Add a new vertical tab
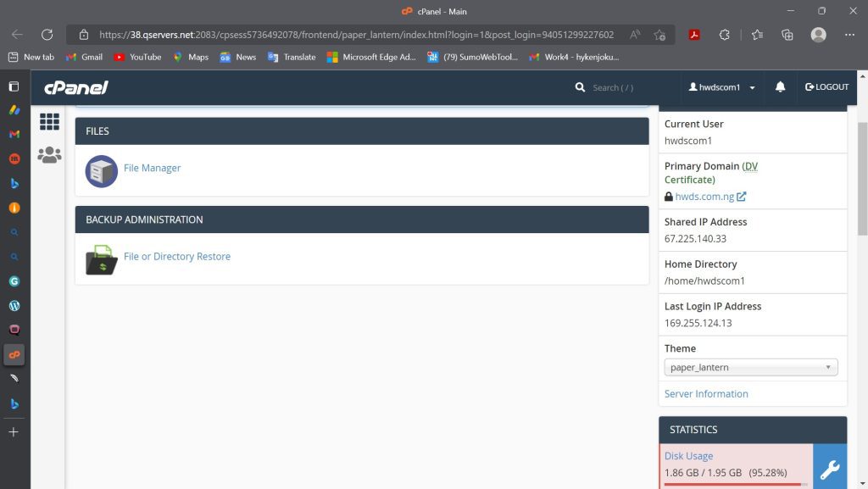This screenshot has height=489, width=868. (14, 432)
